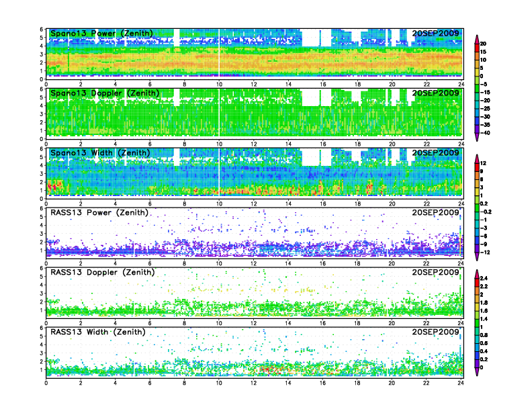Click the 20SEP2009 date in RASS13 Width panel

pos(436,332)
